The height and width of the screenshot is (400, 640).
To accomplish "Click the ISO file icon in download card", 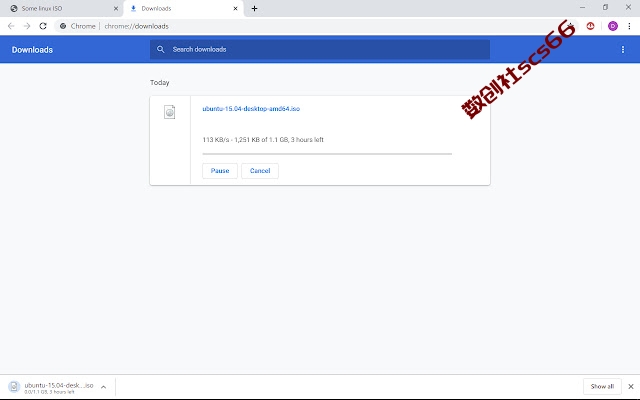I will tap(169, 112).
